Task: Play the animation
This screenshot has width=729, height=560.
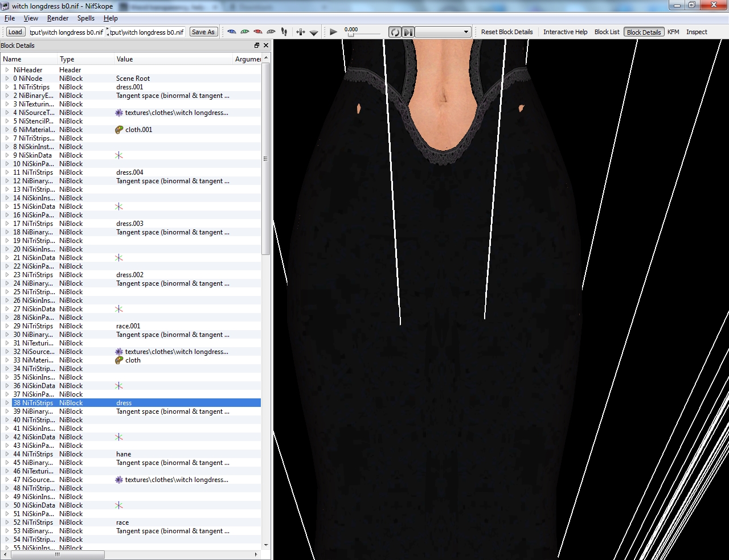Action: [x=334, y=32]
